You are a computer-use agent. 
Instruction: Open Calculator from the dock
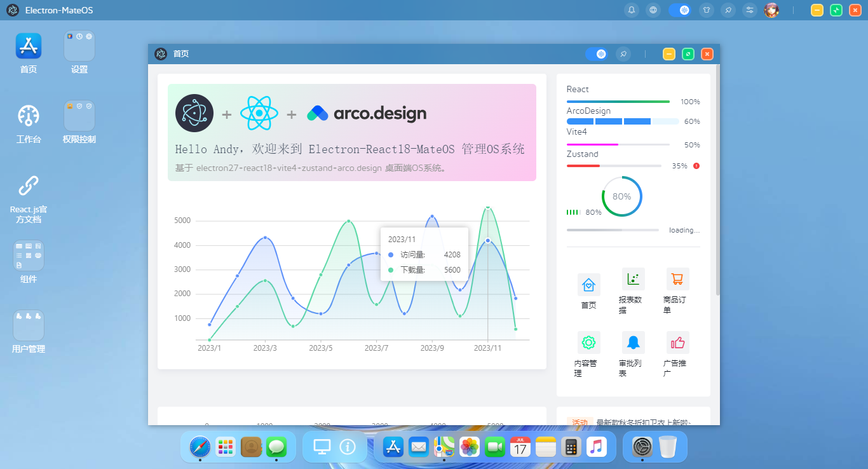[x=571, y=447]
